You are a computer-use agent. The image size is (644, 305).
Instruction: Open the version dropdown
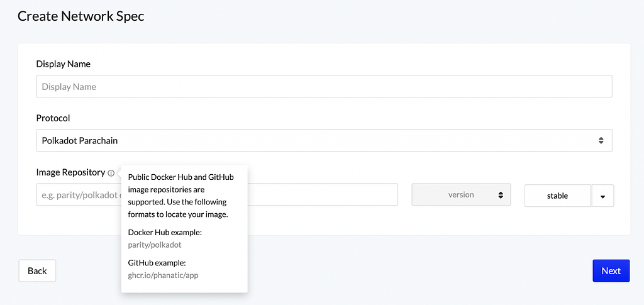[x=461, y=195]
